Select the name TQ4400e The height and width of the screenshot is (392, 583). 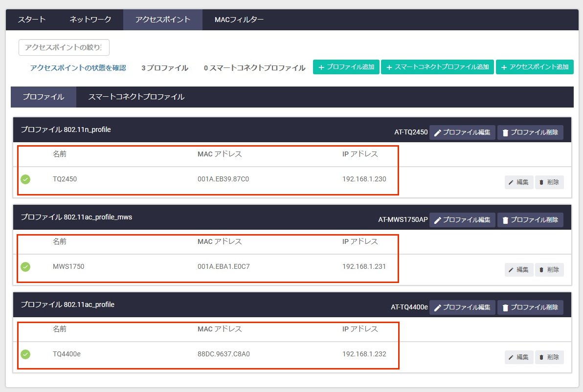point(67,354)
